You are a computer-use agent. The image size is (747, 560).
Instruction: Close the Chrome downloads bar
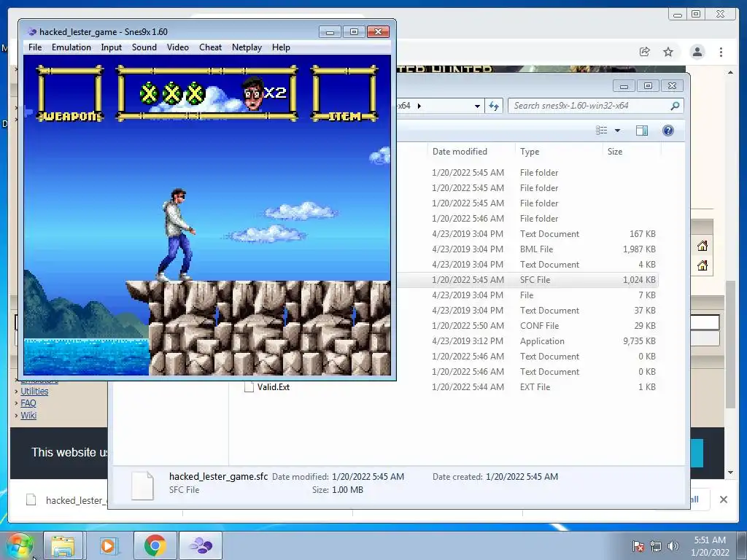click(723, 499)
